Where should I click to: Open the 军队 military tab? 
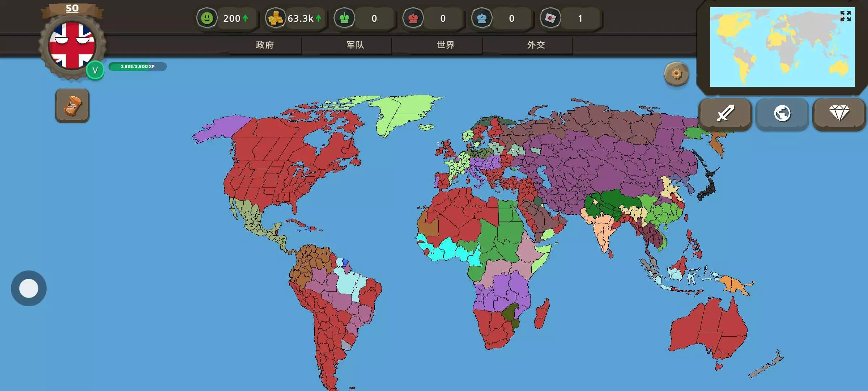[x=355, y=45]
